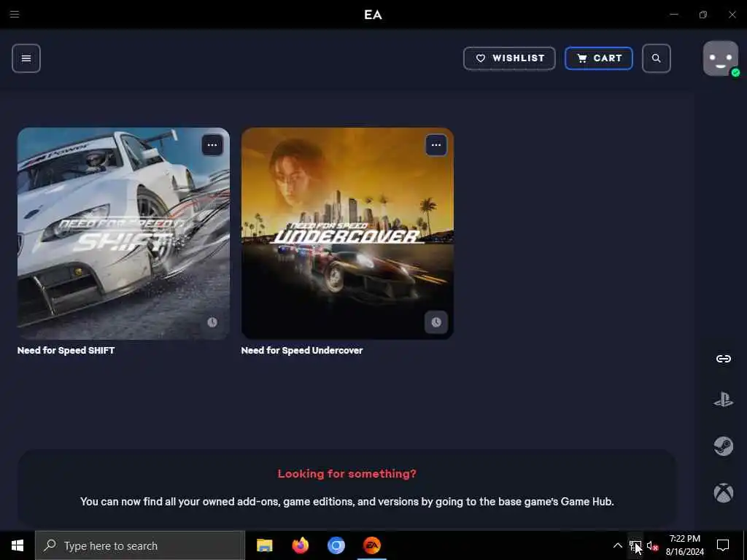Open the Windows Start menu
This screenshot has width=747, height=560.
coord(18,545)
